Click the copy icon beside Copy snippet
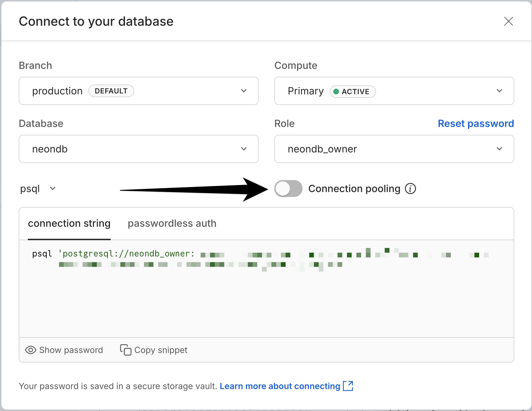The width and height of the screenshot is (532, 411). click(x=126, y=350)
